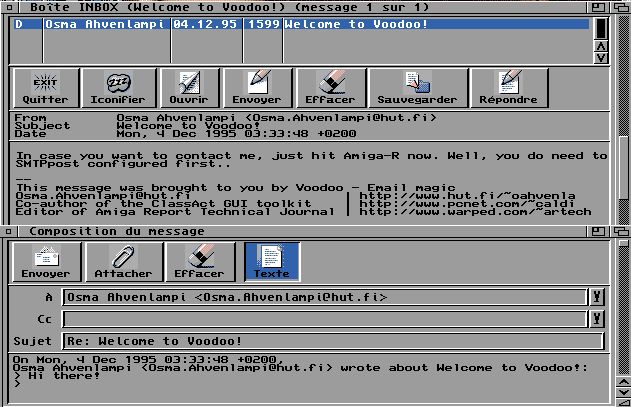Image resolution: width=631 pixels, height=407 pixels.
Task: Click the 04.12.95 date cell
Action: coord(206,24)
